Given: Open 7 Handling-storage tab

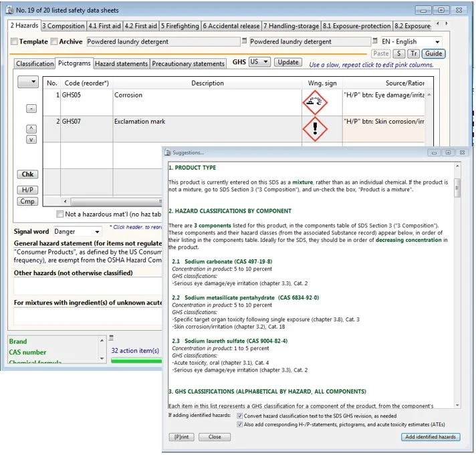Looking at the screenshot, I should click(x=291, y=26).
